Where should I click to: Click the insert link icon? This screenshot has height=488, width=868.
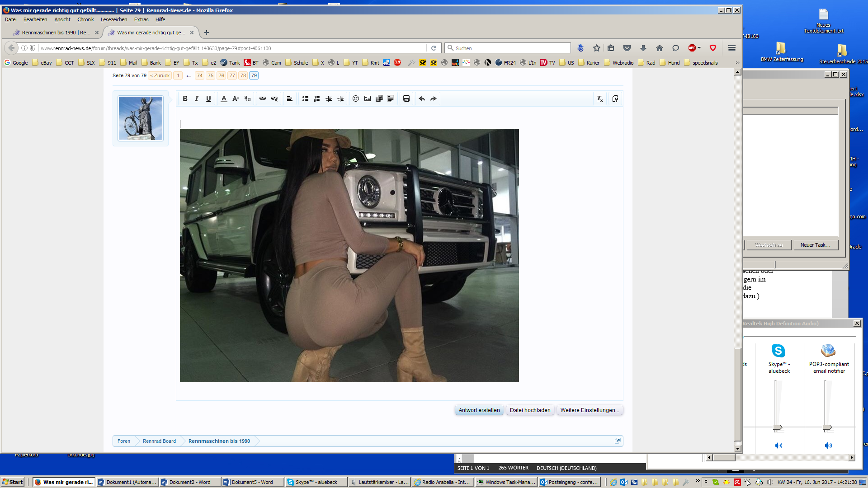pos(263,99)
